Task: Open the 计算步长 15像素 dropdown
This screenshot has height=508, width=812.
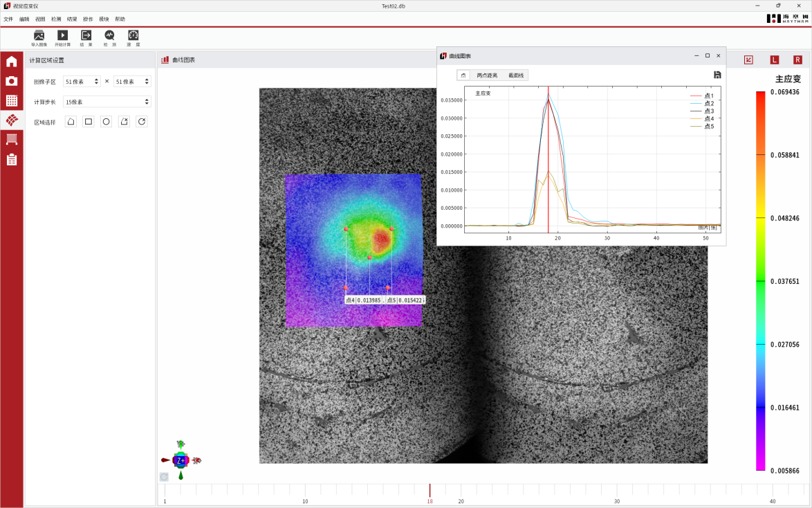Action: (107, 102)
